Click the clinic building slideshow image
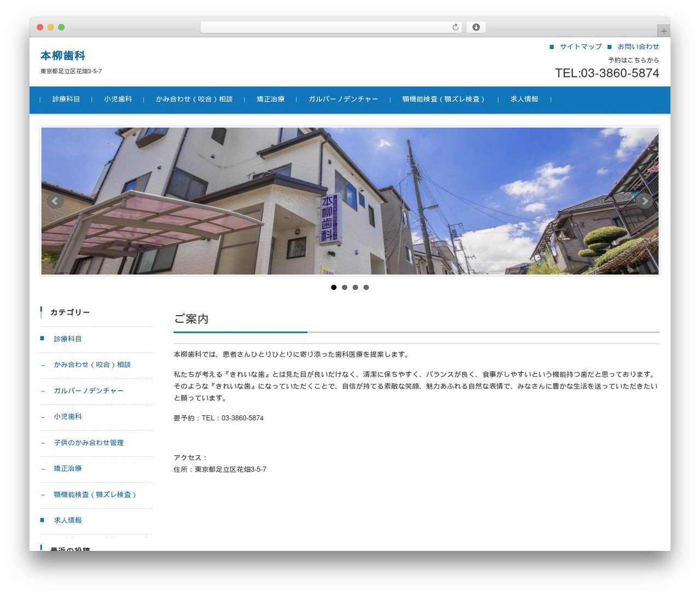700x593 pixels. [350, 201]
